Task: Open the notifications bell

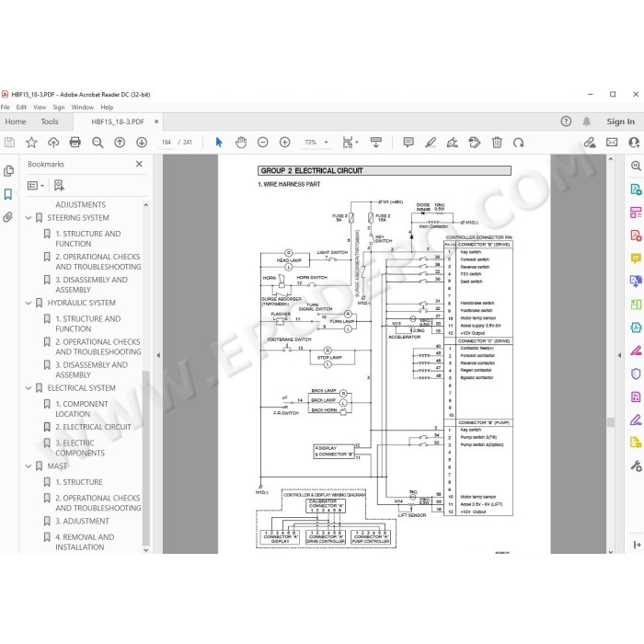Action: [587, 121]
